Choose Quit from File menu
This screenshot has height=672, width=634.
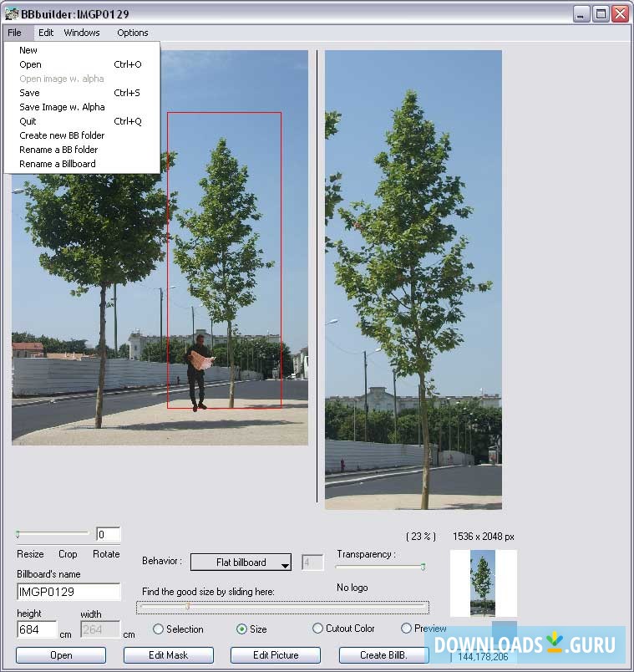pyautogui.click(x=82, y=121)
